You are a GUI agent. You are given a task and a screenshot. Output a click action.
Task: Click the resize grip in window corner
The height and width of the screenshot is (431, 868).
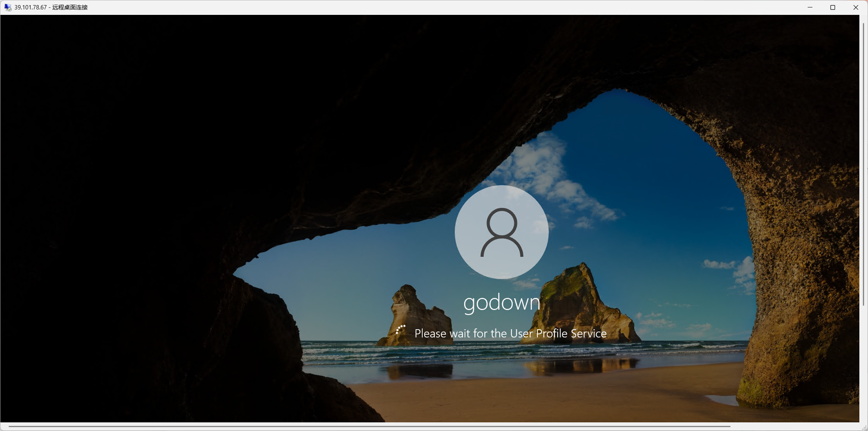tap(864, 427)
